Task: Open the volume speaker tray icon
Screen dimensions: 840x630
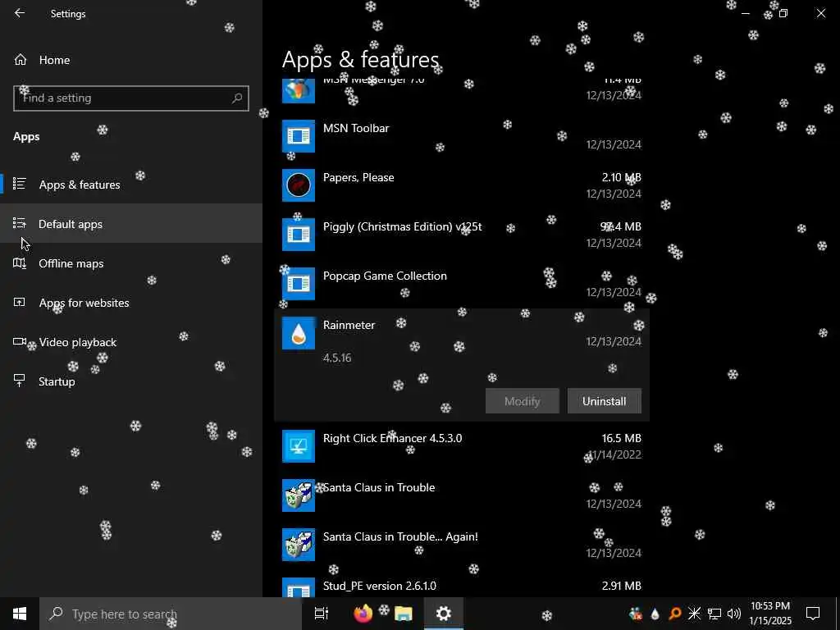Action: [734, 614]
